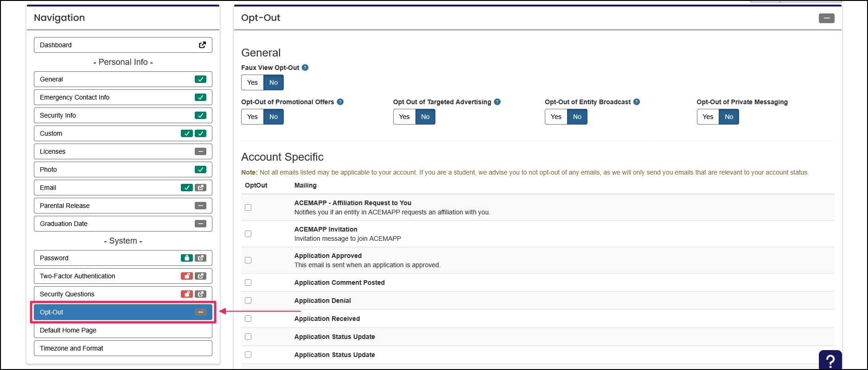The image size is (868, 370).
Task: Check Application Received opt-out box
Action: [248, 319]
